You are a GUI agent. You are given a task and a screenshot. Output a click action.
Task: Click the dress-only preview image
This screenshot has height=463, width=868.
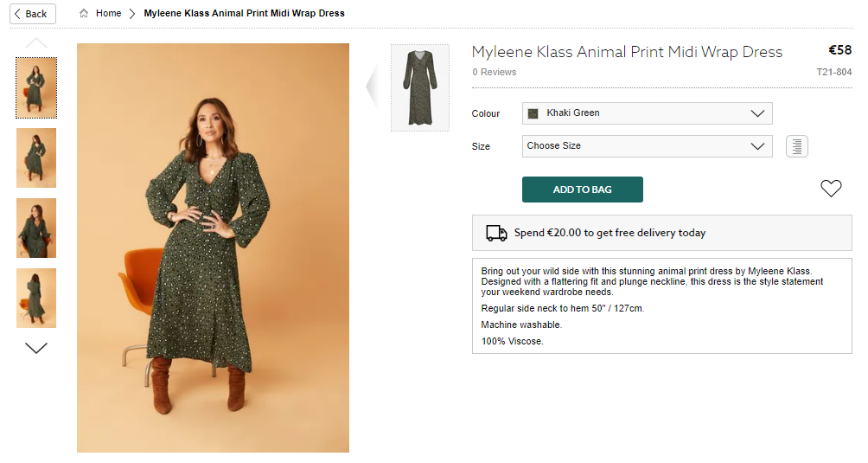[420, 87]
